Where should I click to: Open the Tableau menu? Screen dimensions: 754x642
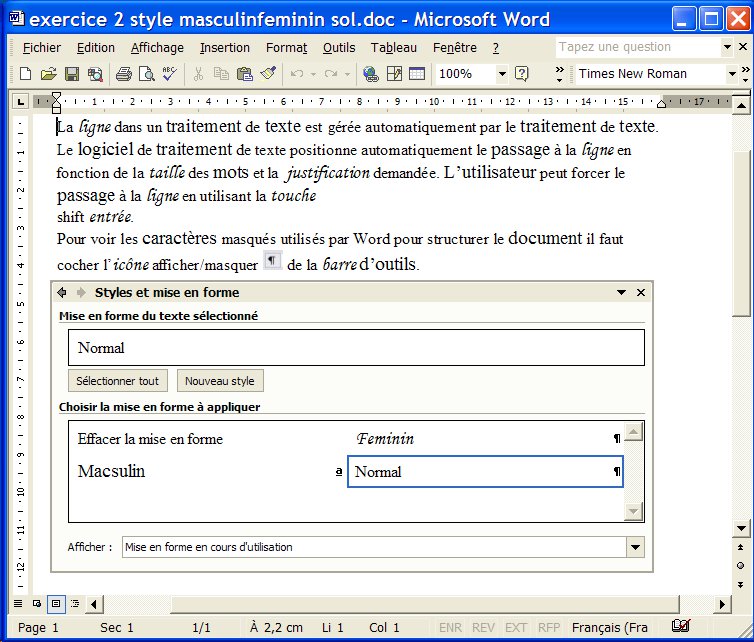tap(393, 48)
